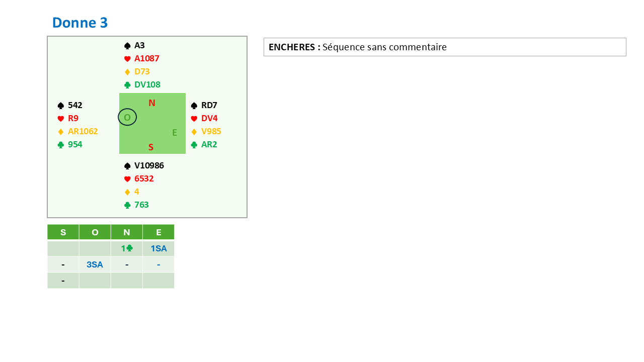The height and width of the screenshot is (362, 644).
Task: Select the red S on the compass
Action: click(151, 147)
